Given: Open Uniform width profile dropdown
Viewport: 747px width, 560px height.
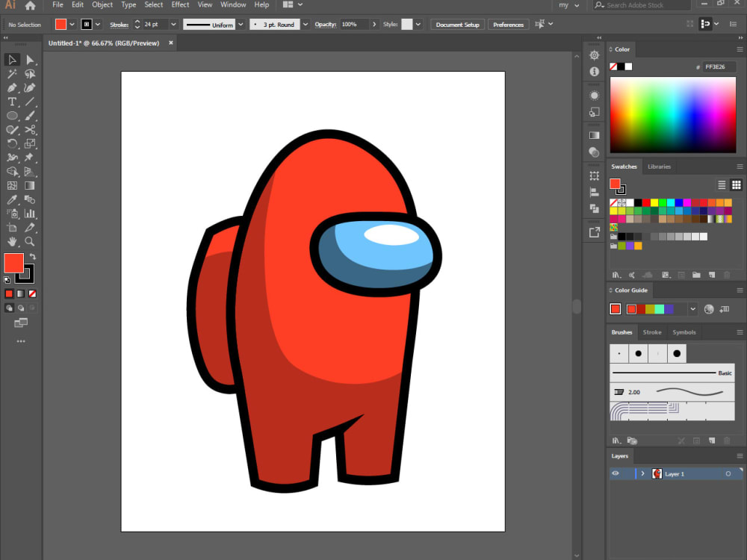Looking at the screenshot, I should tap(241, 25).
